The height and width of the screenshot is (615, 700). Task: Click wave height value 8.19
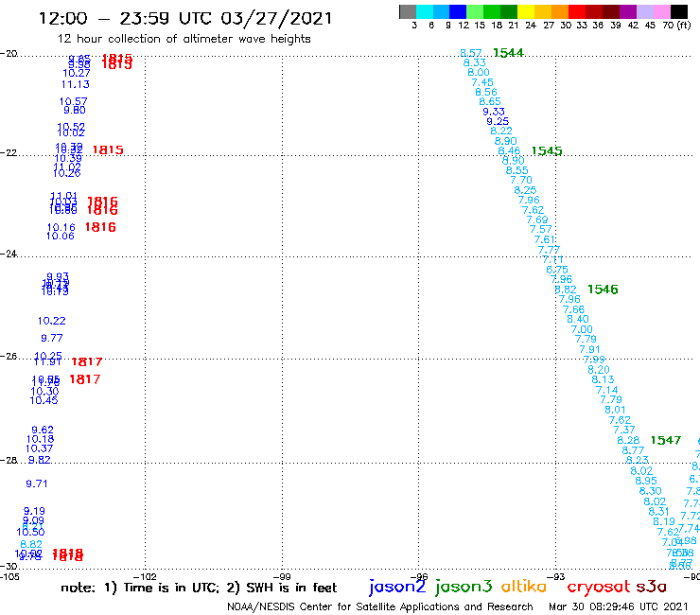click(664, 521)
